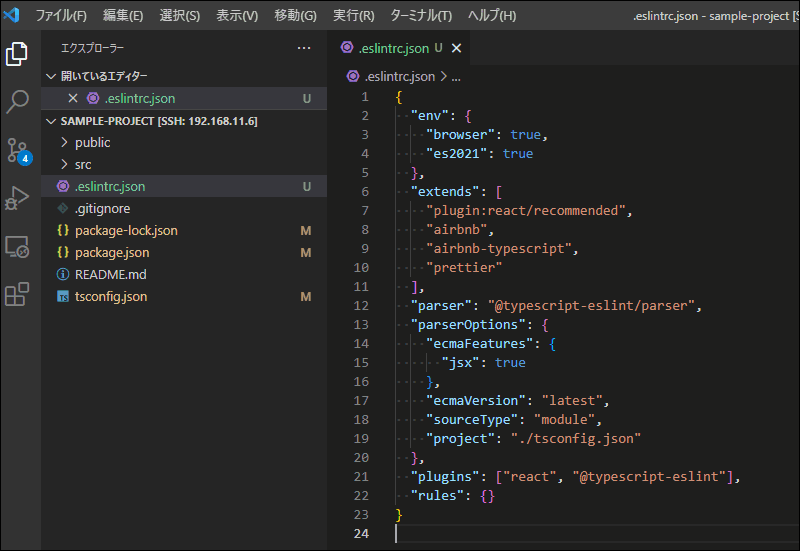The image size is (800, 551).
Task: Collapse the SAMPLE-PROJECT folder section
Action: pos(51,121)
